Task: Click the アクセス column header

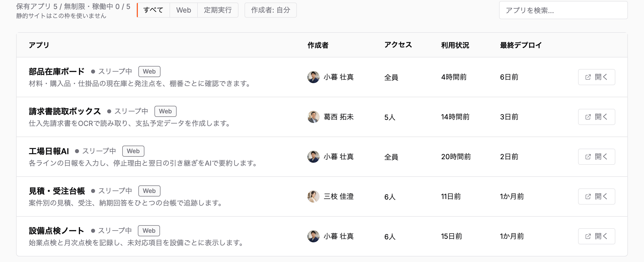Action: click(x=398, y=45)
